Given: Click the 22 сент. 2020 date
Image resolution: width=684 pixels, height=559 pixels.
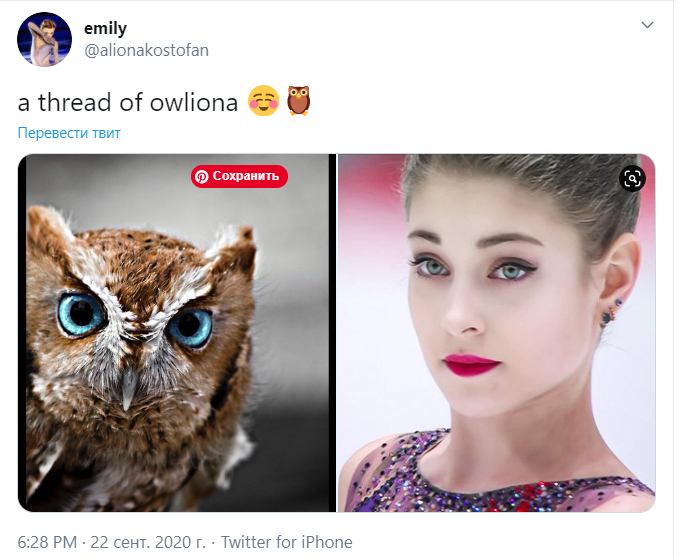Looking at the screenshot, I should (x=148, y=542).
